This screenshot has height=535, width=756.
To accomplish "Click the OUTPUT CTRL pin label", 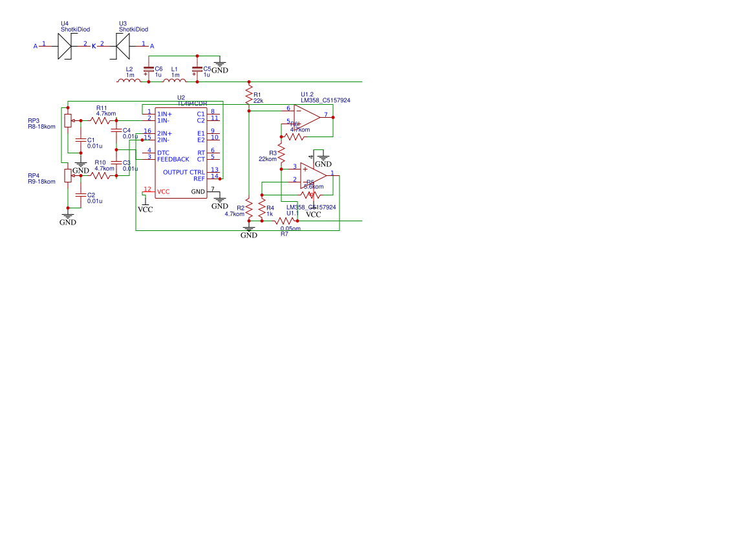I will [184, 172].
